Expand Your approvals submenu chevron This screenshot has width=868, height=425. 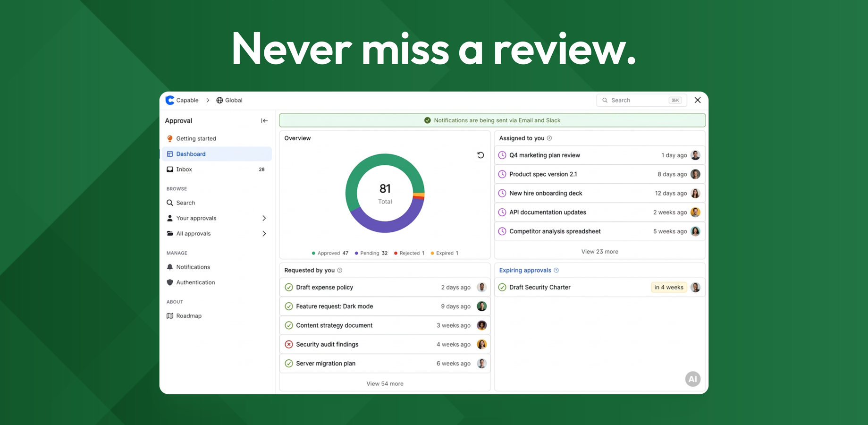(x=264, y=218)
